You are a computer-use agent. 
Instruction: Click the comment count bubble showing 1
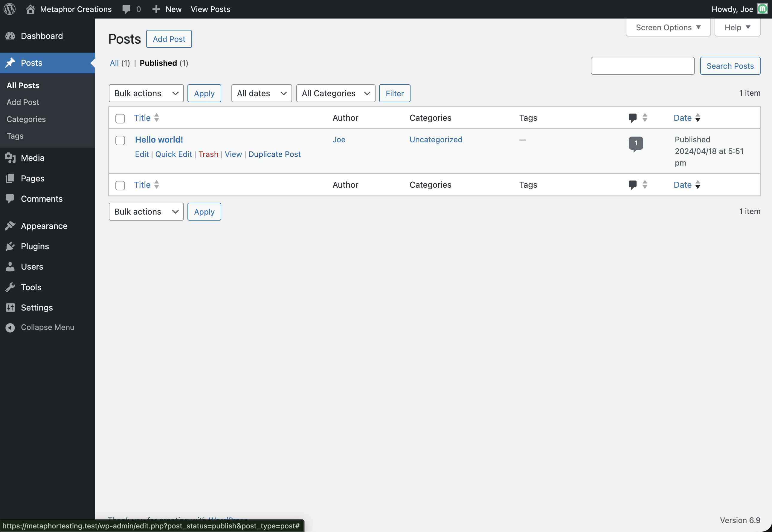click(x=636, y=143)
